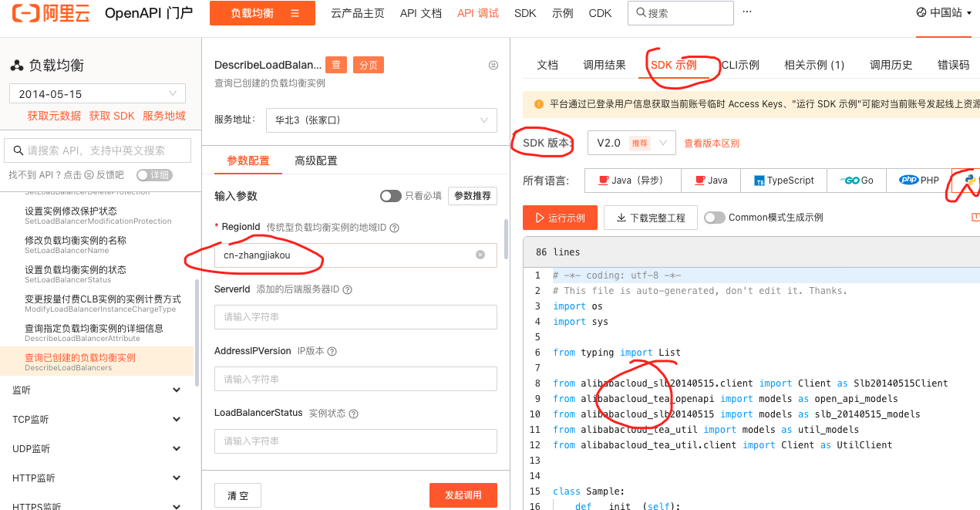Click help icon next to LoadBalancerStatus label

click(353, 413)
